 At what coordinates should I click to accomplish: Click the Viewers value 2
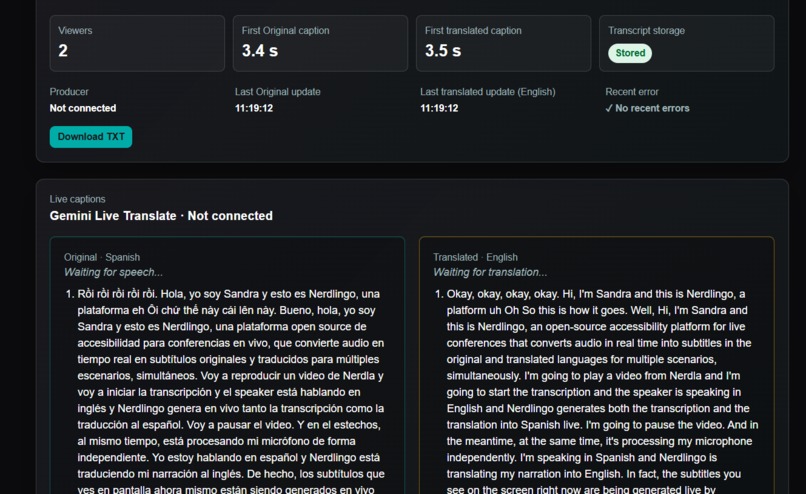(63, 50)
